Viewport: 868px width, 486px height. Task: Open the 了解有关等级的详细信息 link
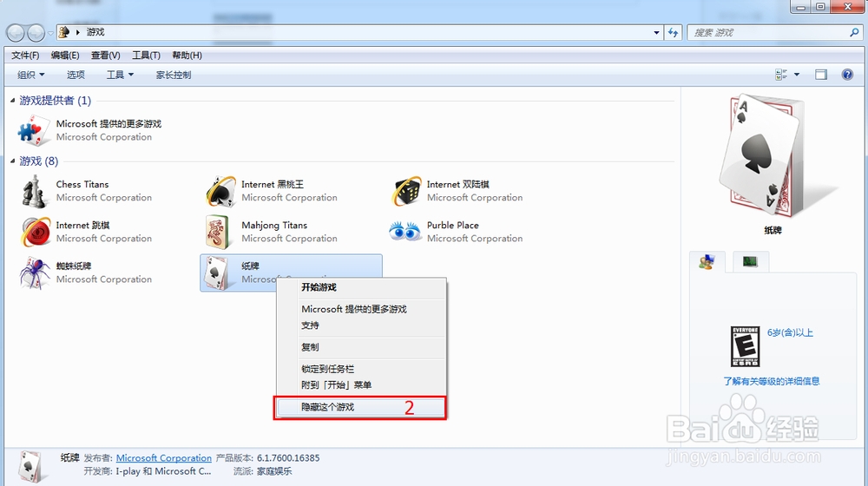771,381
